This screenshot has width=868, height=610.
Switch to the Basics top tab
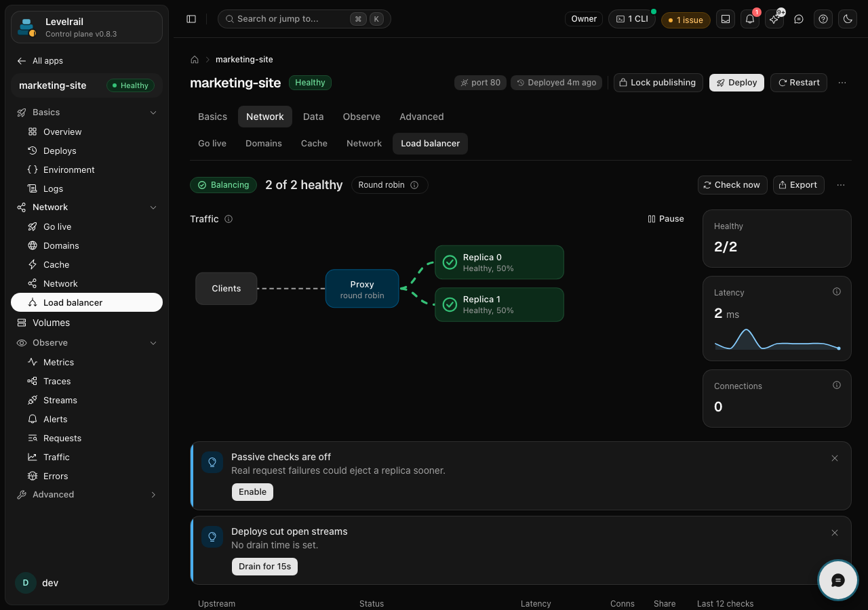(212, 117)
